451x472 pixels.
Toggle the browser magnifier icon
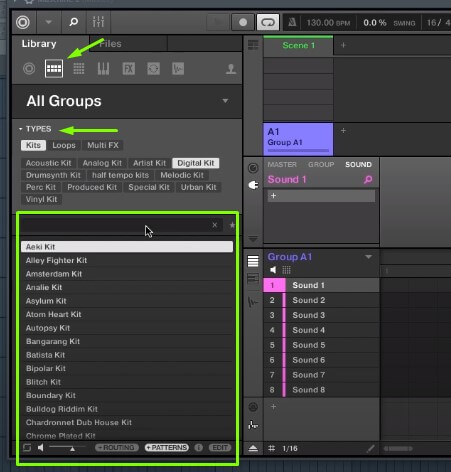[x=73, y=22]
